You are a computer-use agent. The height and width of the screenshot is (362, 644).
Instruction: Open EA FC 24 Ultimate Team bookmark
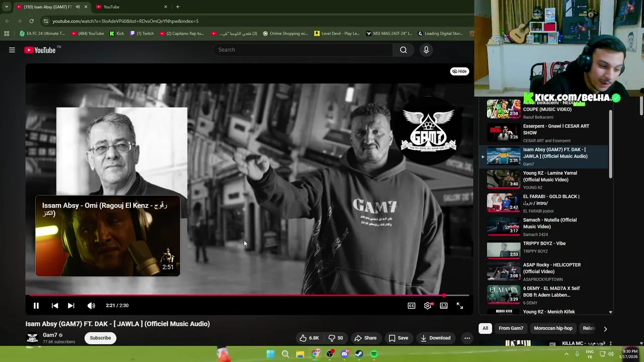42,34
